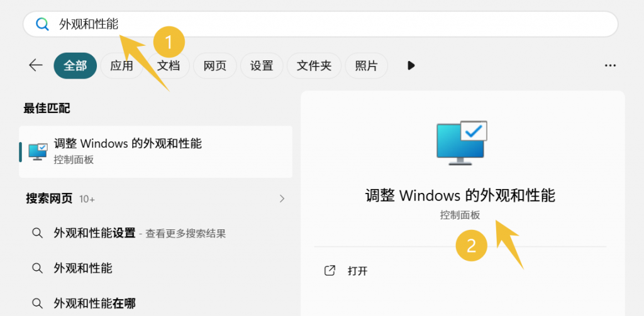644x316 pixels.
Task: Switch to the 文件夹 filter tab
Action: 314,66
